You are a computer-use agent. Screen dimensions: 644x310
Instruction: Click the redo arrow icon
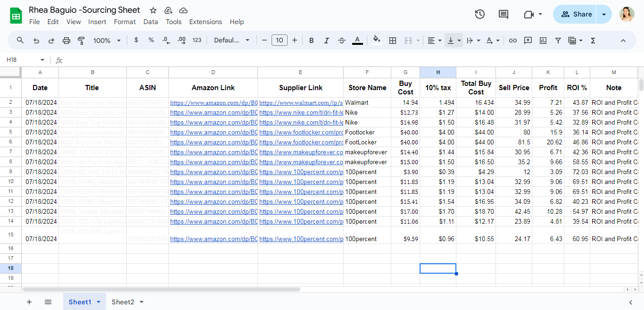point(51,41)
